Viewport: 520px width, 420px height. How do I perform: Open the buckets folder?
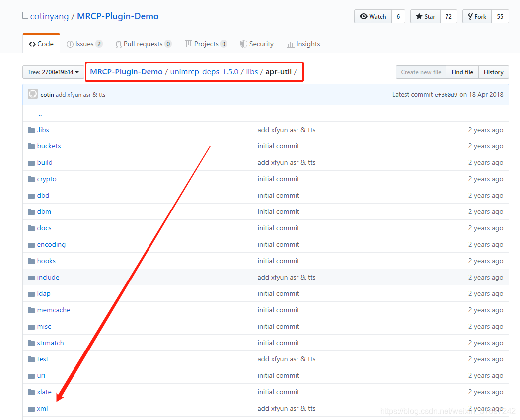[x=49, y=146]
